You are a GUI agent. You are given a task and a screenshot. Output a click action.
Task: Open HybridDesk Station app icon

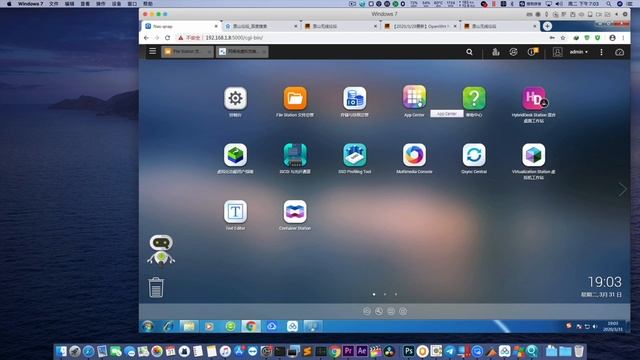pyautogui.click(x=533, y=98)
